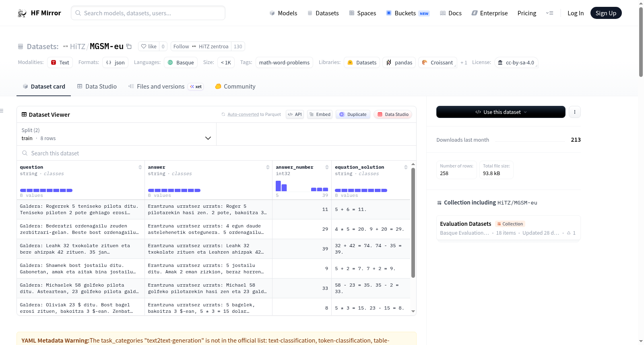Open Buckets in the navigation bar

pyautogui.click(x=408, y=13)
